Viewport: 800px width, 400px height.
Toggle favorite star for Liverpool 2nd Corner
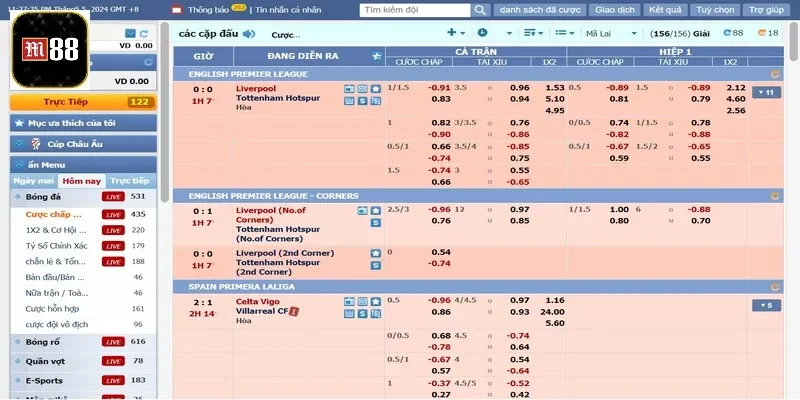click(375, 252)
